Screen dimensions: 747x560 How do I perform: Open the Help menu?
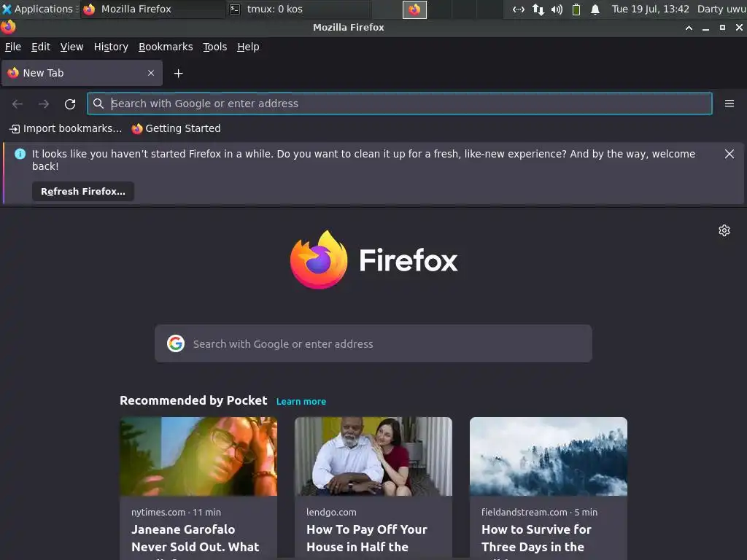tap(248, 47)
